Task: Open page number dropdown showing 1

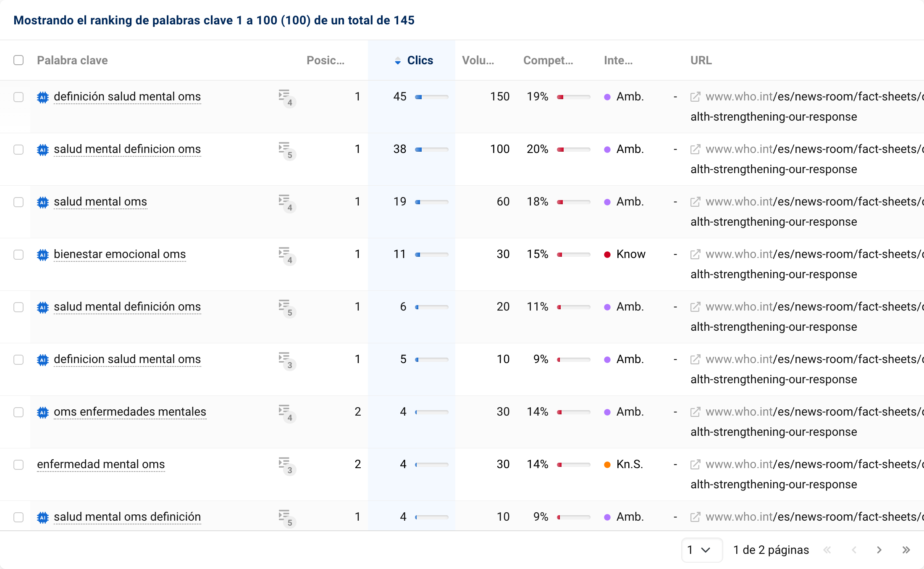Action: [701, 550]
